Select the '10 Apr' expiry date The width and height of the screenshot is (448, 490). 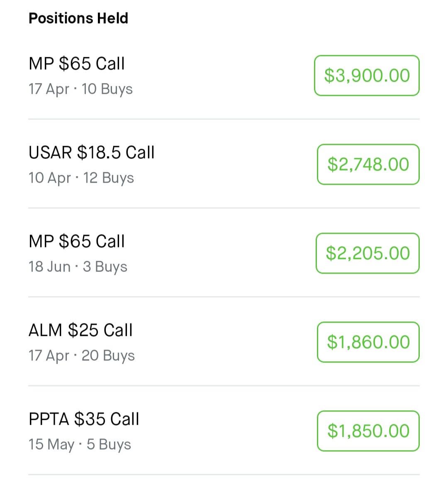point(50,178)
